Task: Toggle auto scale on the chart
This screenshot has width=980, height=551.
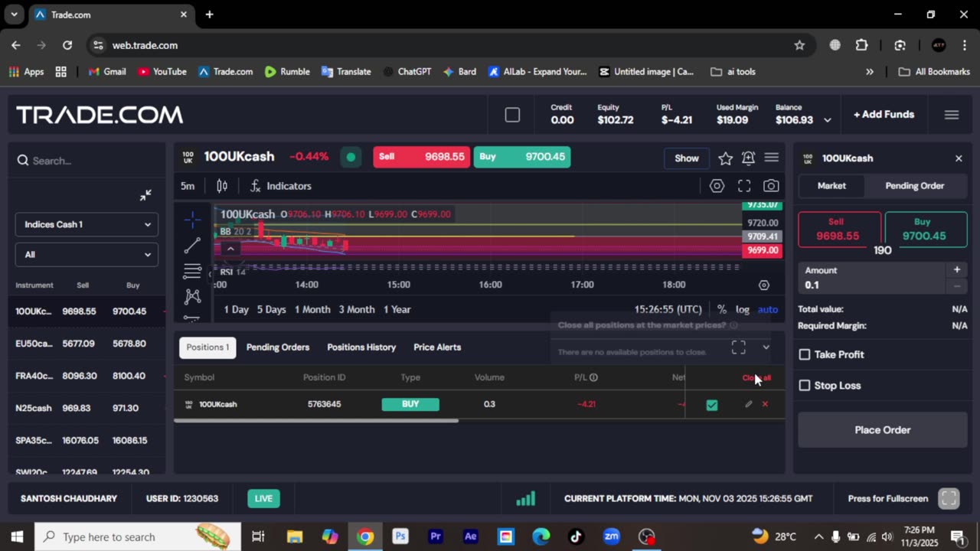Action: click(x=768, y=309)
